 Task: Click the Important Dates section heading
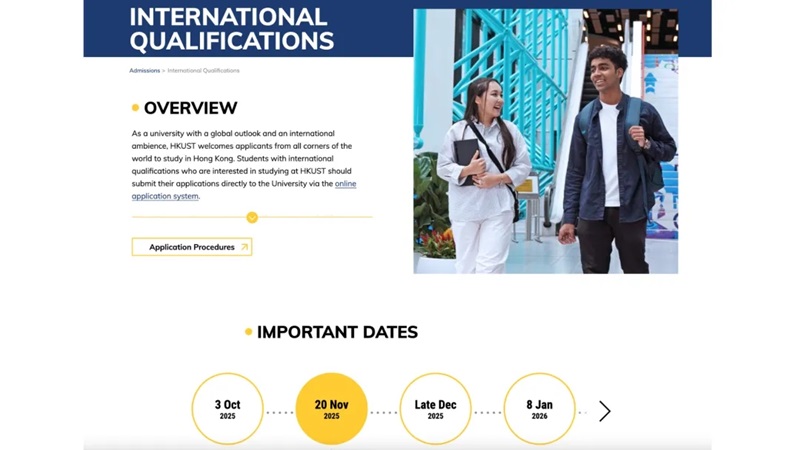337,332
